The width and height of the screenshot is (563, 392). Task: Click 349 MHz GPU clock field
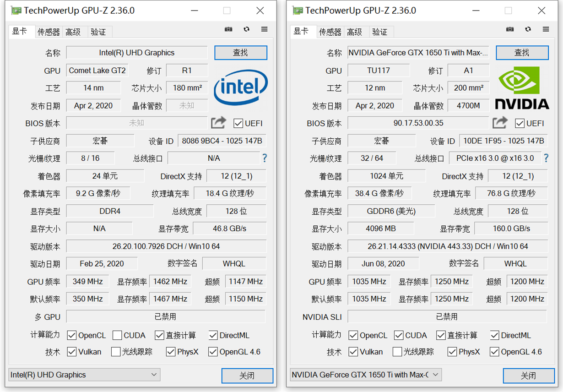[x=87, y=282]
